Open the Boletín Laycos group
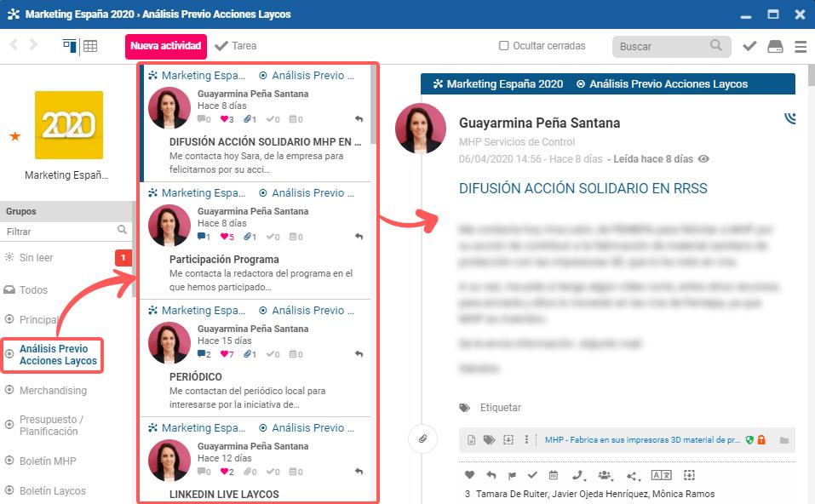 click(x=53, y=490)
